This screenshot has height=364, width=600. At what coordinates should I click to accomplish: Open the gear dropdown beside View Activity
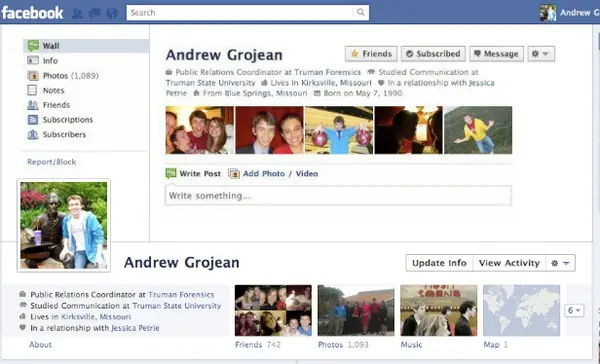(x=561, y=263)
